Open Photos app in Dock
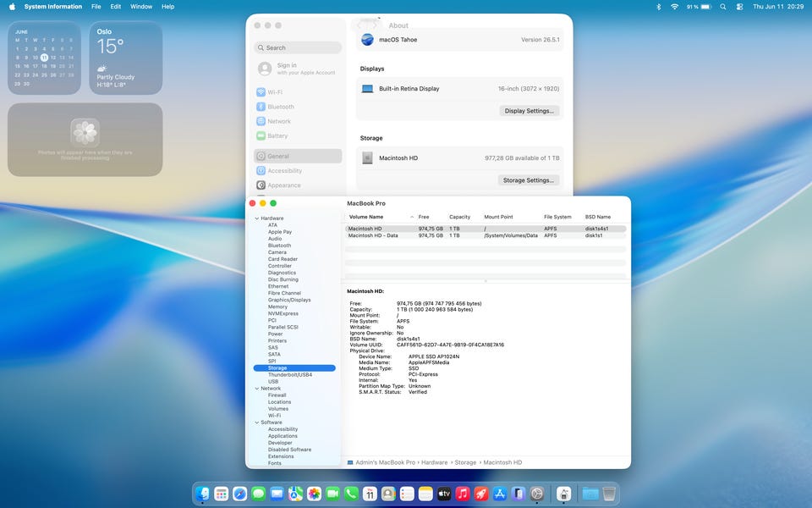The height and width of the screenshot is (508, 812). pyautogui.click(x=314, y=494)
